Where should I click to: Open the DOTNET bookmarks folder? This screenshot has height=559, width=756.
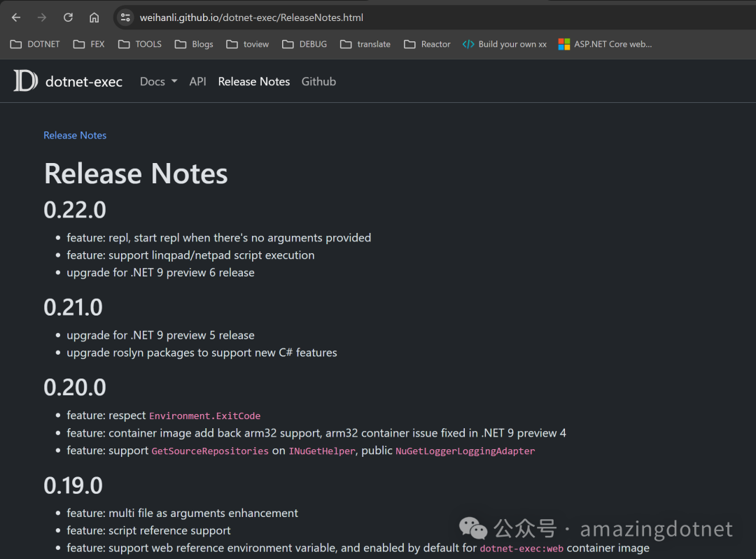click(x=35, y=44)
